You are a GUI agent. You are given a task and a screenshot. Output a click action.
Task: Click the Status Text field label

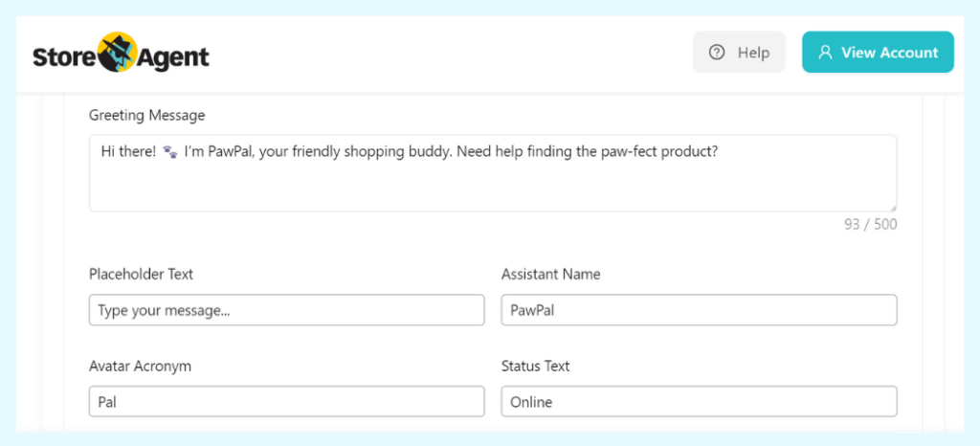[x=535, y=366]
